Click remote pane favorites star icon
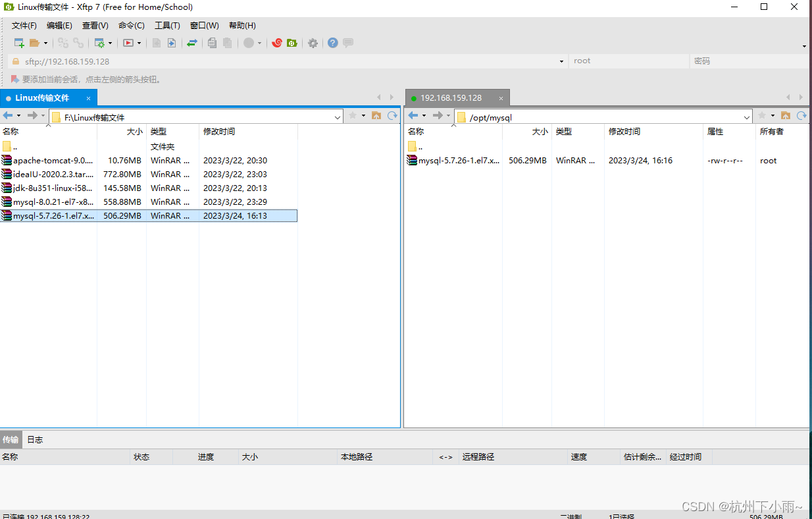This screenshot has height=519, width=812. tap(761, 116)
